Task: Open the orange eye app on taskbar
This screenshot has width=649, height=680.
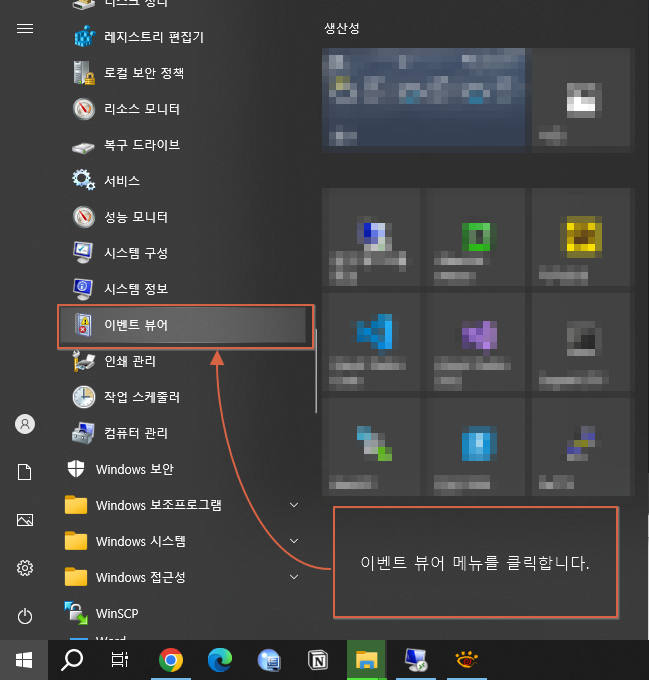Action: pyautogui.click(x=466, y=660)
